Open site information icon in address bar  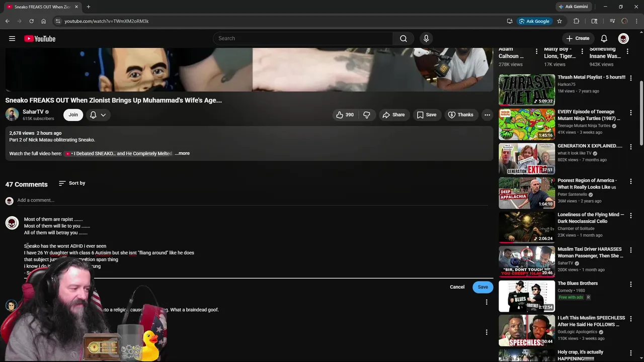point(58,21)
